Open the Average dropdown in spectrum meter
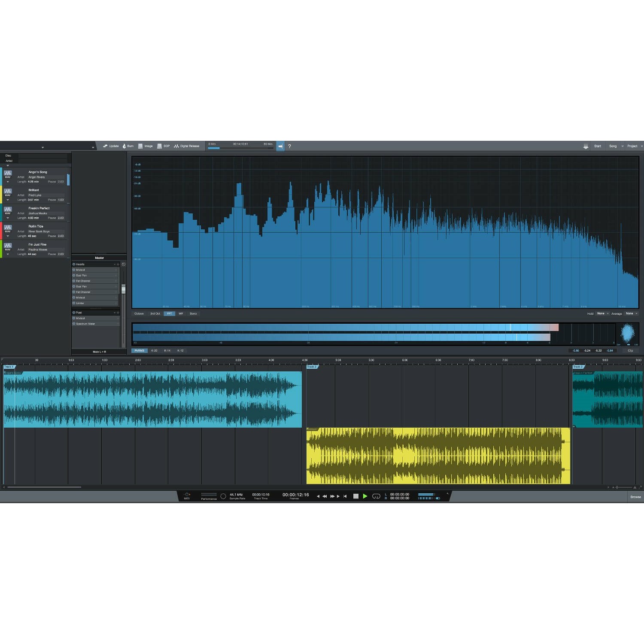This screenshot has width=644, height=644. point(632,313)
